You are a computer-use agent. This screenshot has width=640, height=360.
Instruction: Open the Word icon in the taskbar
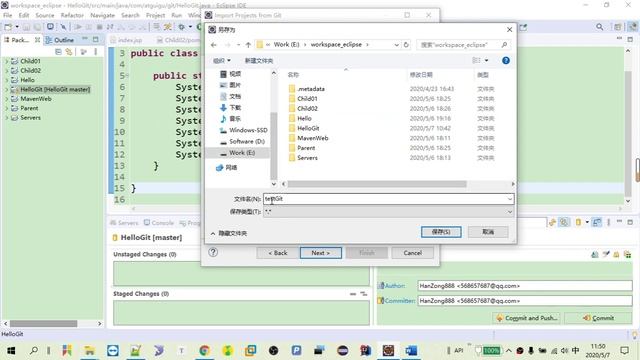coord(411,350)
